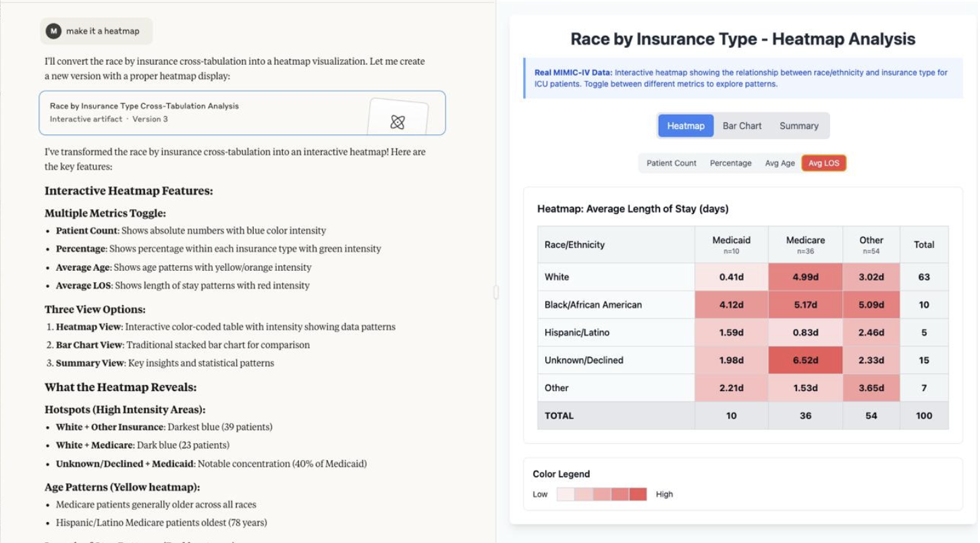
Task: Click the panel divider drag handle
Action: point(496,292)
